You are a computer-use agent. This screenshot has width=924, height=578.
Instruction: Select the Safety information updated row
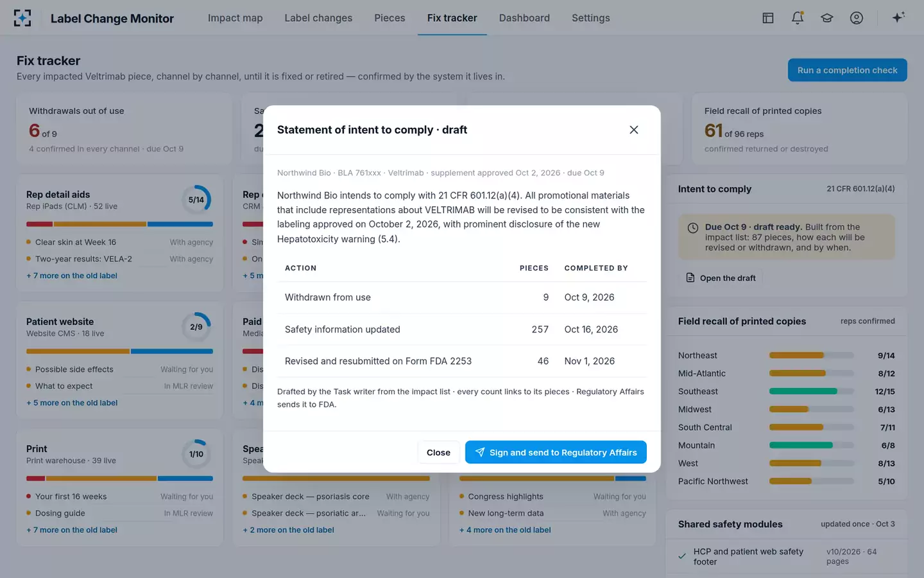[x=462, y=329]
